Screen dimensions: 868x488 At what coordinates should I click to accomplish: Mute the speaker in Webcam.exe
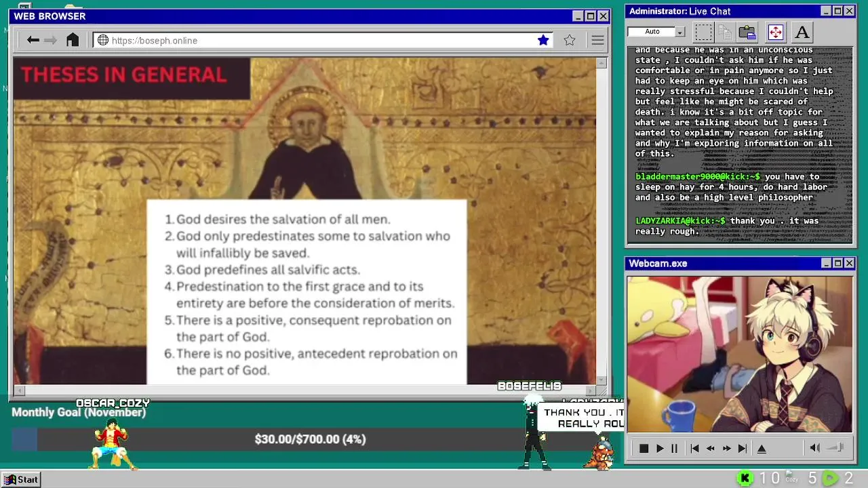815,448
